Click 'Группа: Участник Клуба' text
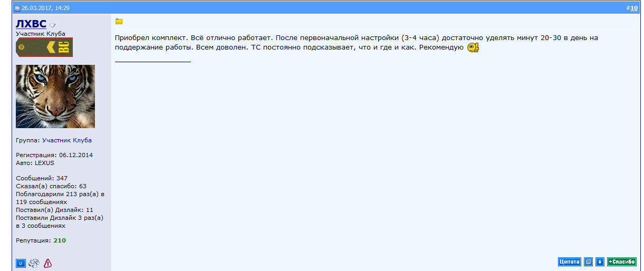 (x=54, y=140)
